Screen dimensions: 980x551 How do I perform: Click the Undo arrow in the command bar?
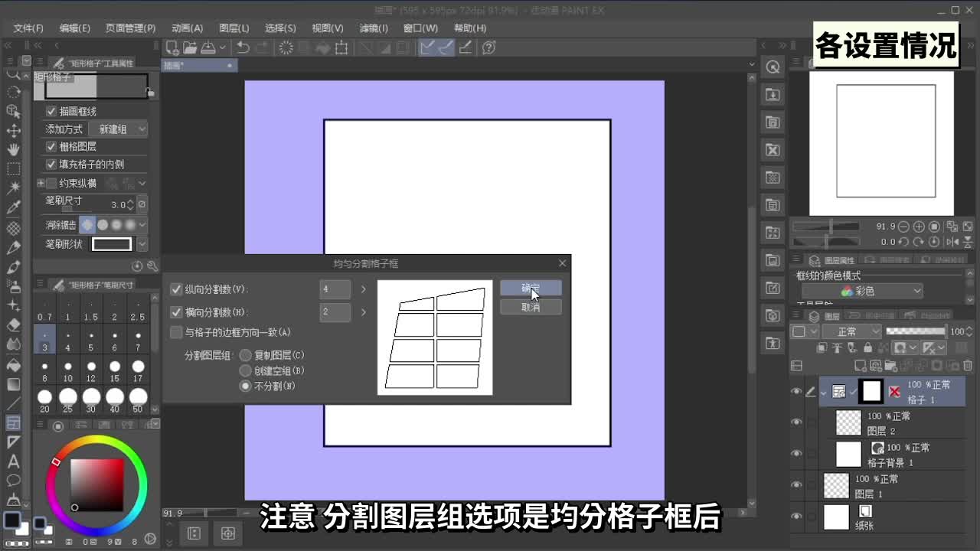pos(243,47)
